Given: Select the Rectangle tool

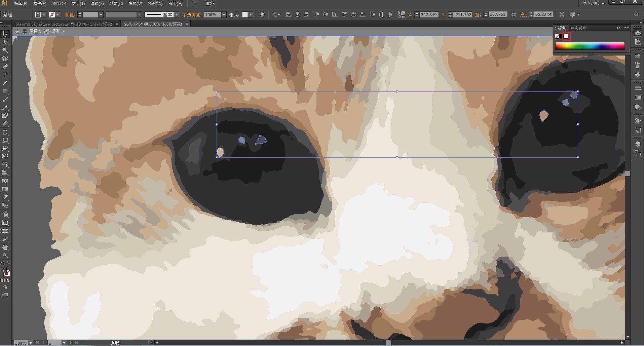Looking at the screenshot, I should pos(5,91).
